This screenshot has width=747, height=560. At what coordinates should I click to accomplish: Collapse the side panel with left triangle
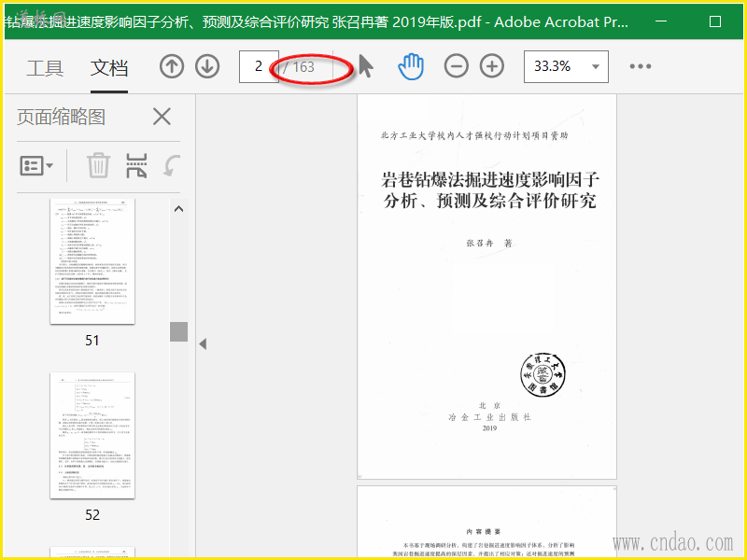point(203,343)
